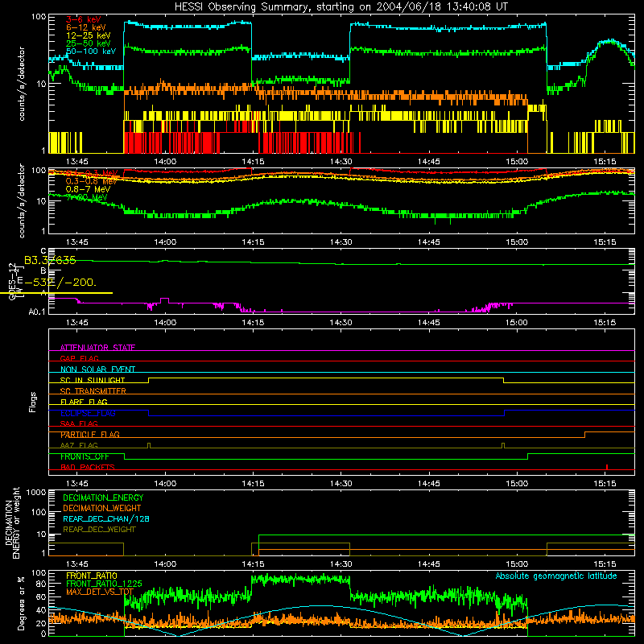Click the FRONT_RATIO legend label

[x=92, y=576]
